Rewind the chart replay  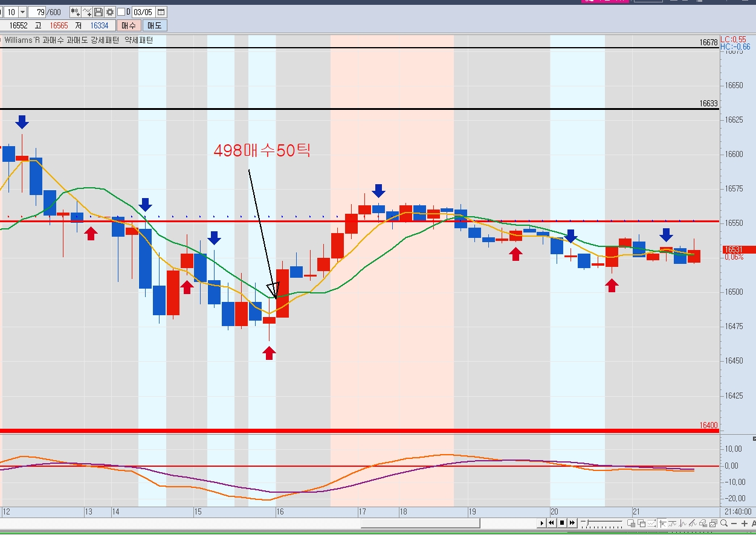[551, 523]
